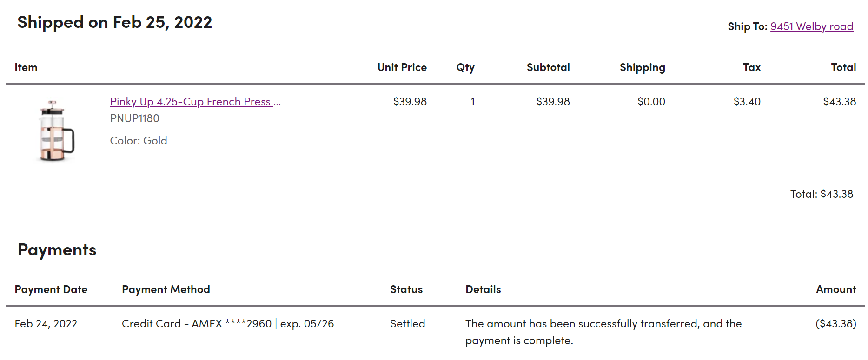Click the Tax column header
This screenshot has width=868, height=360.
751,67
